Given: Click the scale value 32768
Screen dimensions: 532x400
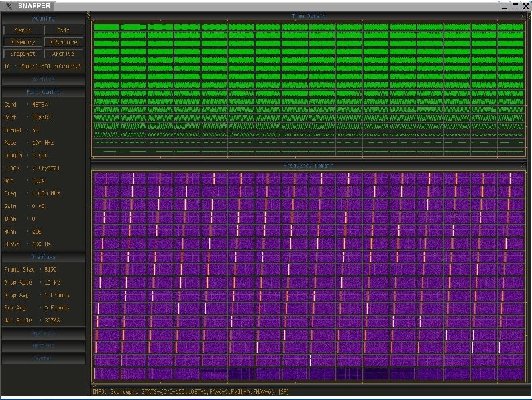Looking at the screenshot, I should 52,320.
